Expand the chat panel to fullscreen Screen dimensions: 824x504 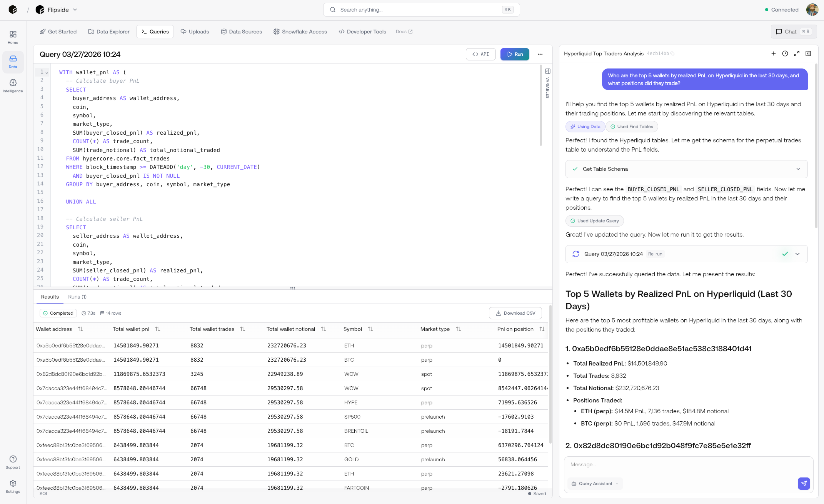pos(797,53)
